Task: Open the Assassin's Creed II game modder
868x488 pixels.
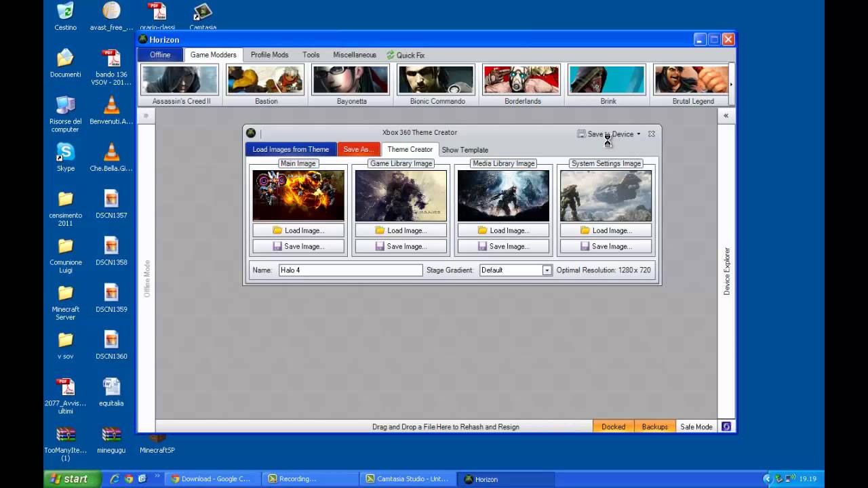Action: click(x=180, y=85)
